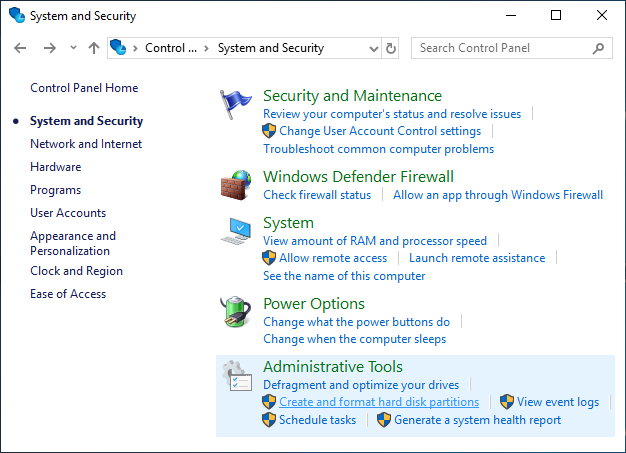Image resolution: width=626 pixels, height=453 pixels.
Task: Click the System and Security breadcrumb
Action: [x=271, y=48]
